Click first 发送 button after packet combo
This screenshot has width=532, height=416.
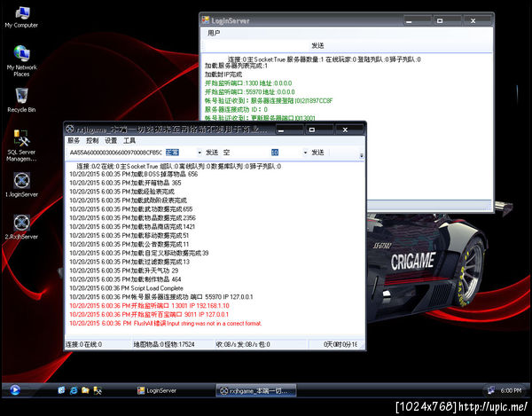[212, 153]
